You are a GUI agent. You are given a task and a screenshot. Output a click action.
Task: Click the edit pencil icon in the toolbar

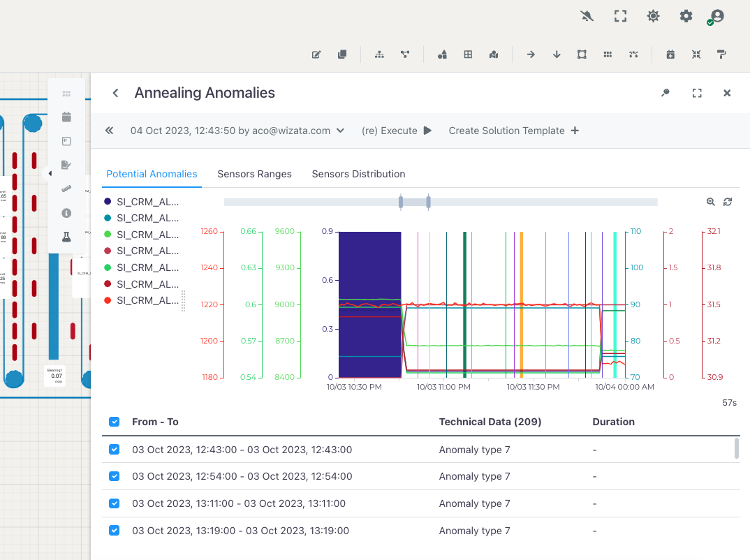click(x=316, y=54)
